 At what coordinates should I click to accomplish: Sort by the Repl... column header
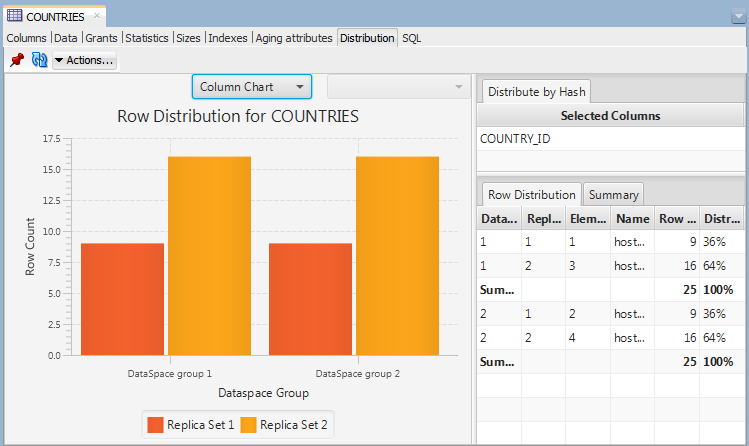[x=544, y=219]
